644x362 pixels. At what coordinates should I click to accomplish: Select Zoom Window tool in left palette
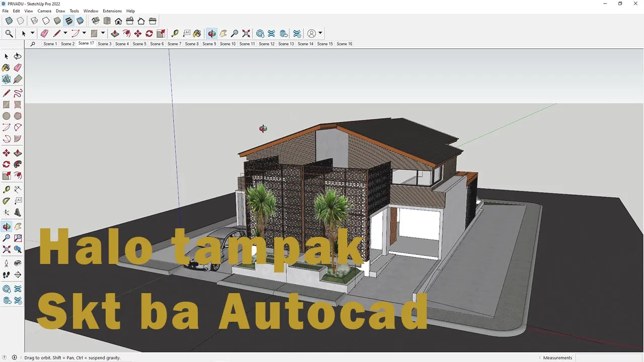pos(18,238)
